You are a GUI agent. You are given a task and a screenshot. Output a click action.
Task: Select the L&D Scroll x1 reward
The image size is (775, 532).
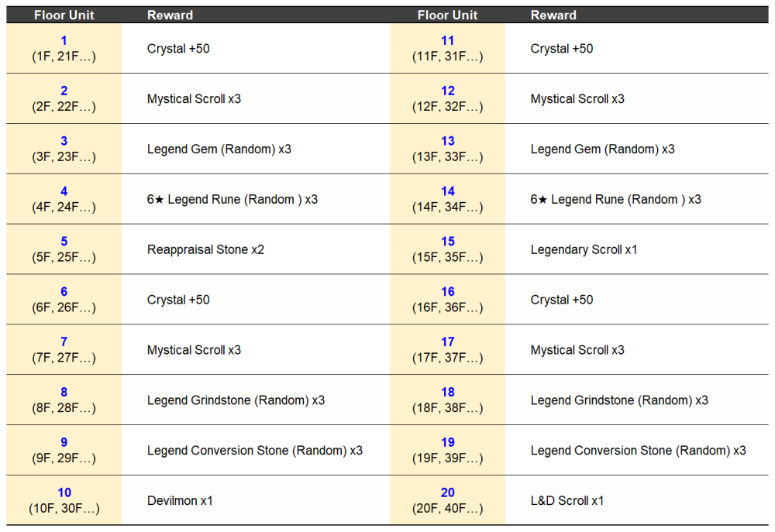(567, 500)
